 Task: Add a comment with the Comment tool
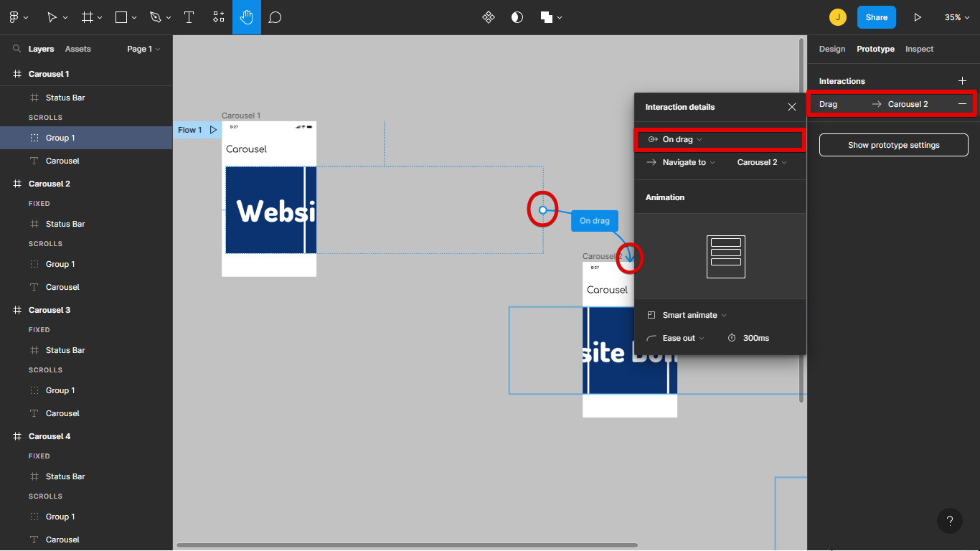[x=275, y=17]
